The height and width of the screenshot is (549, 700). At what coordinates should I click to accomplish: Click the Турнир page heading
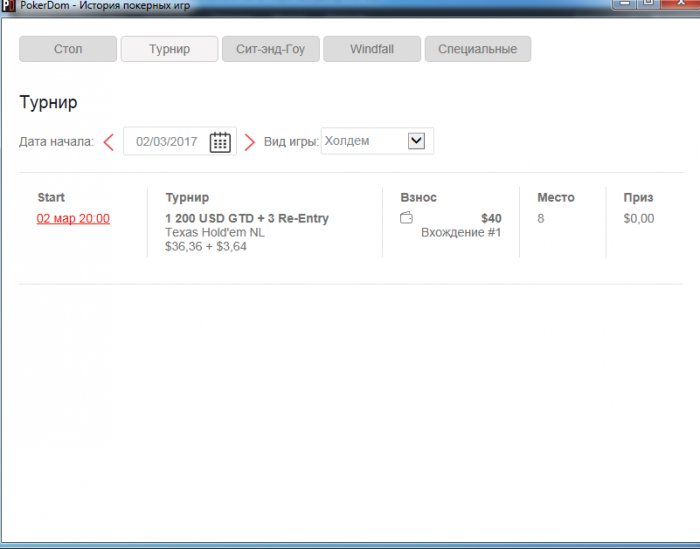(48, 102)
